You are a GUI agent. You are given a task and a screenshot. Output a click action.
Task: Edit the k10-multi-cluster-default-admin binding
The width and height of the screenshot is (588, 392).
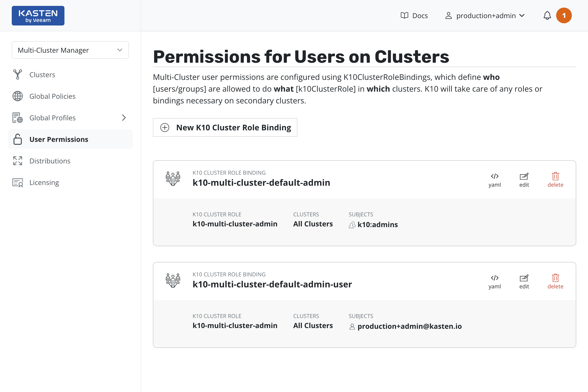point(524,180)
